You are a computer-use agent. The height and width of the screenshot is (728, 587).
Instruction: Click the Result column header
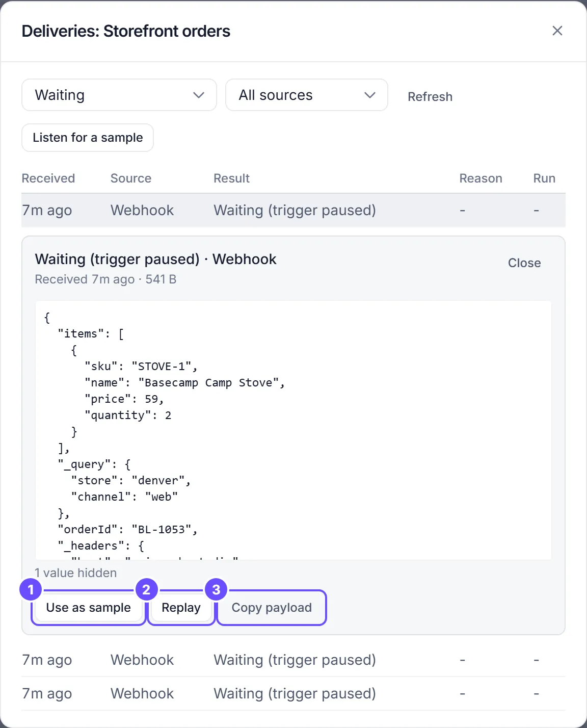click(231, 178)
